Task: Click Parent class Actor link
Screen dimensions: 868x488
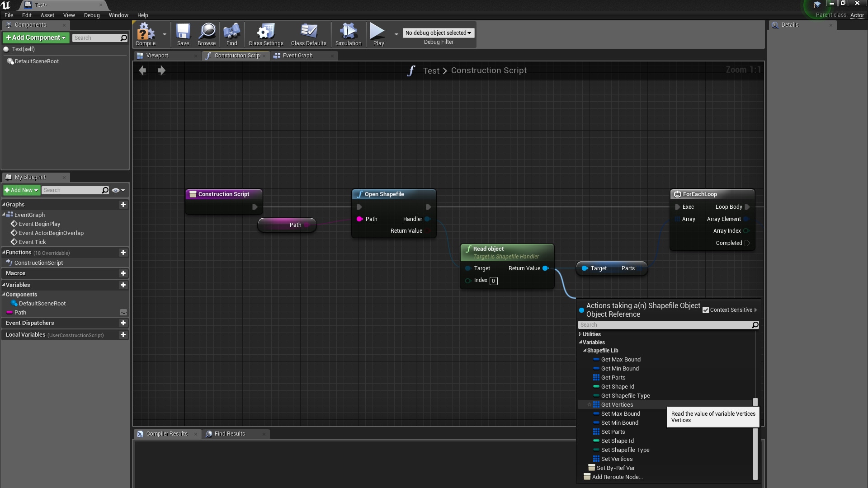Action: pos(857,15)
